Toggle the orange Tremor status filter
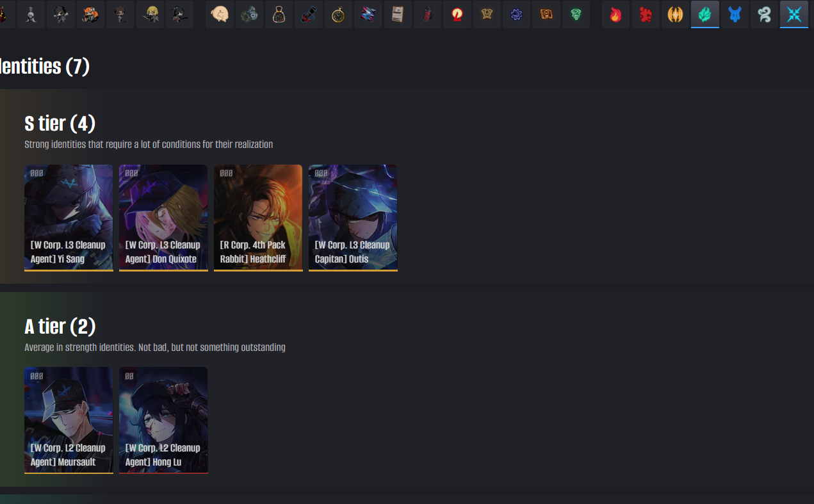 coord(675,14)
